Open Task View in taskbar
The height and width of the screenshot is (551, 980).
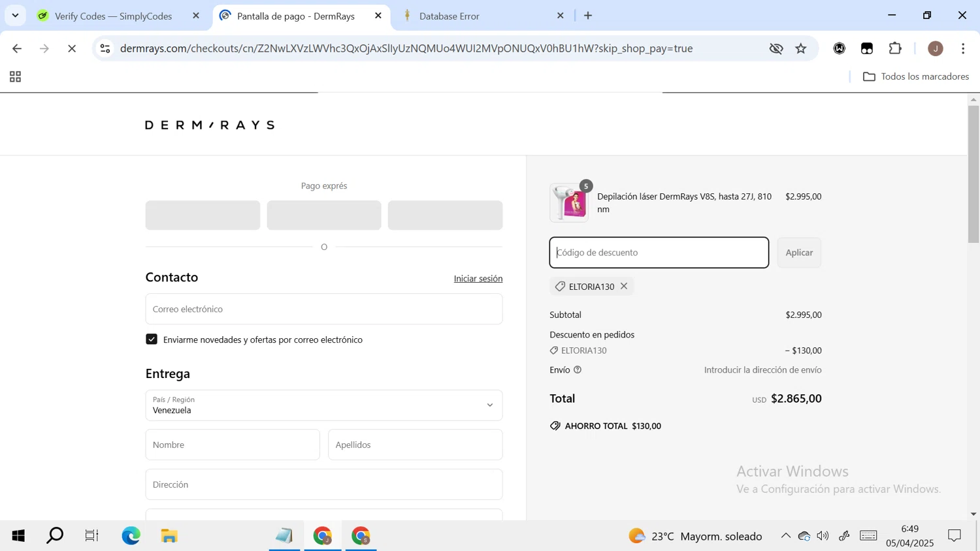tap(91, 536)
